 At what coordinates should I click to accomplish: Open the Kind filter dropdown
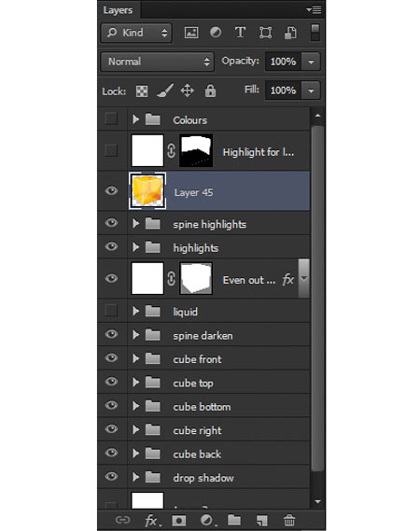pyautogui.click(x=136, y=33)
